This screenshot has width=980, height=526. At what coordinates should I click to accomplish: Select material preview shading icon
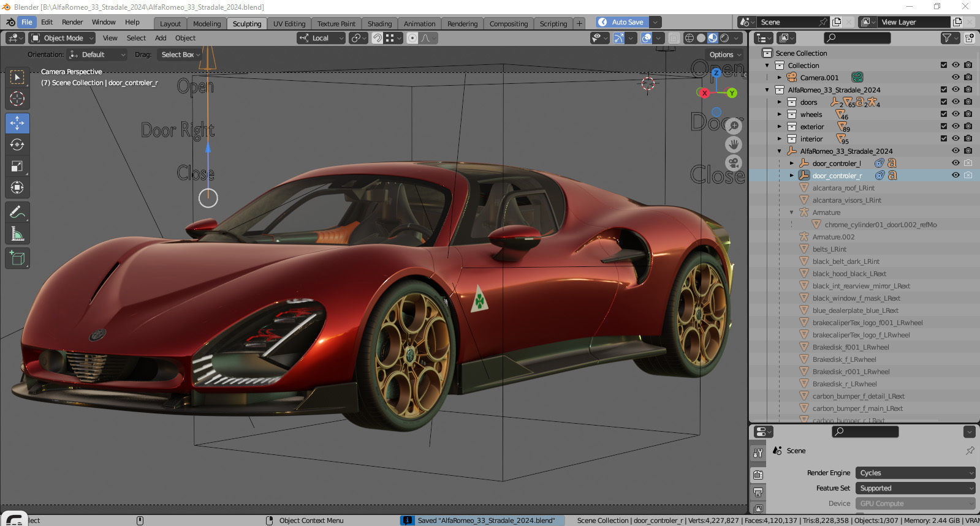(x=713, y=38)
